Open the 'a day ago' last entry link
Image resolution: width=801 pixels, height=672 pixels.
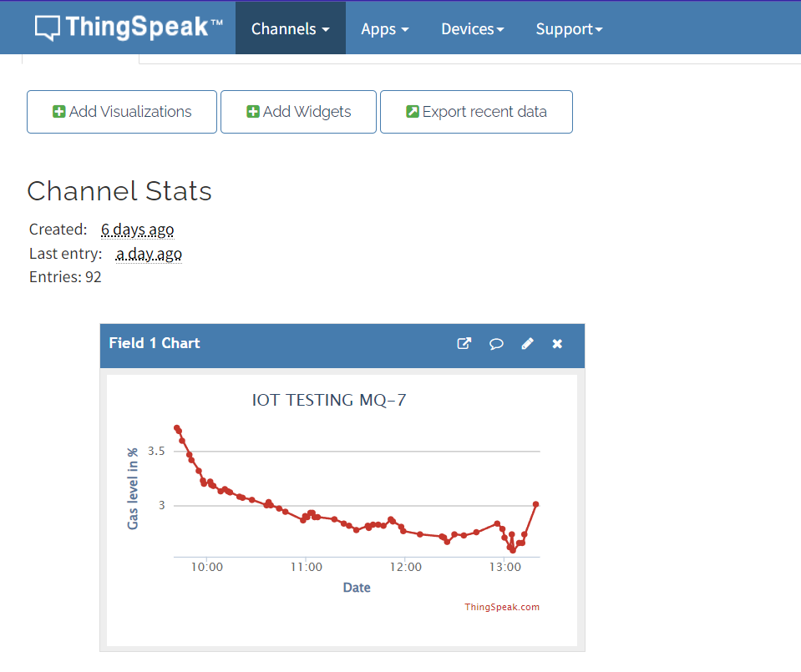(x=148, y=253)
